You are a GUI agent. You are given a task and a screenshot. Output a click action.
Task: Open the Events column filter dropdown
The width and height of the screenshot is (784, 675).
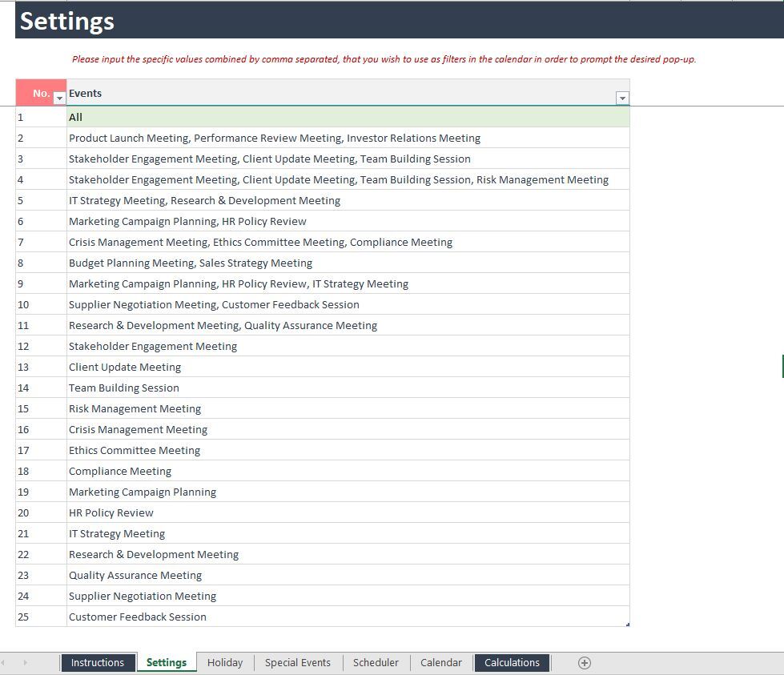[622, 98]
